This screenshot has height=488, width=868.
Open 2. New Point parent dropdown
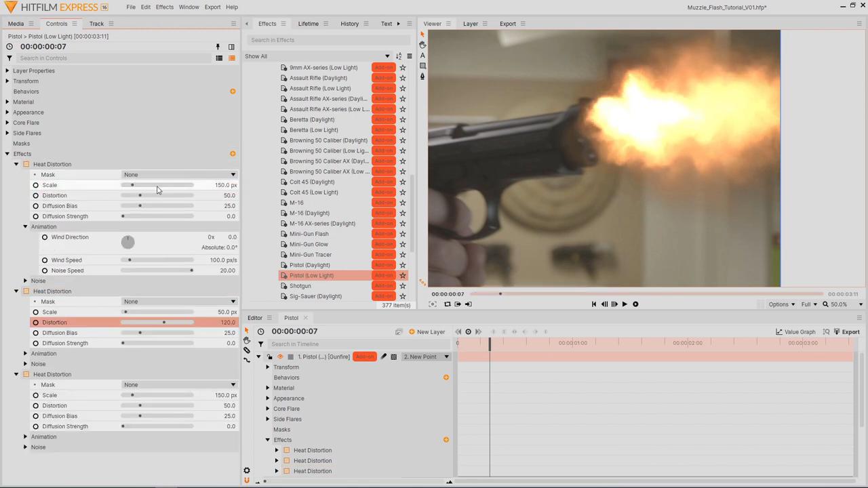coord(426,357)
